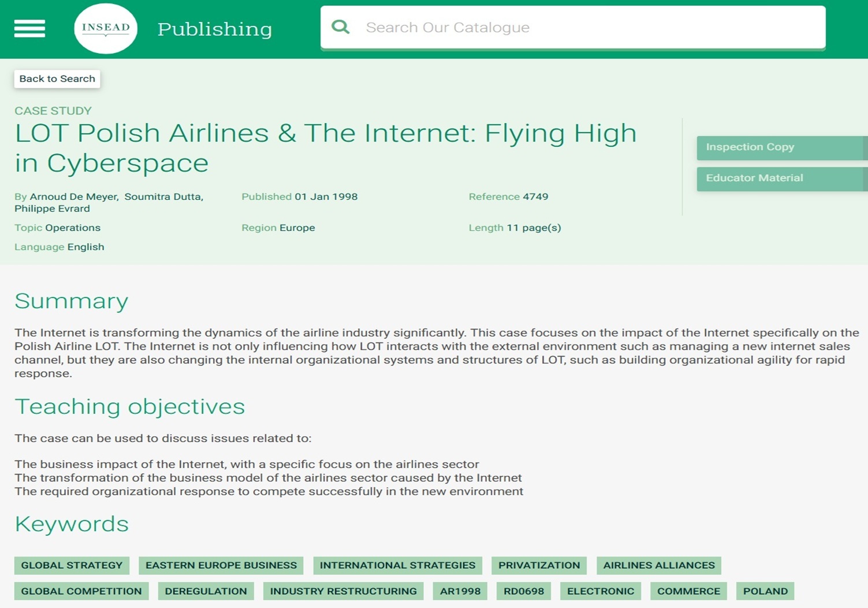This screenshot has height=608, width=868.
Task: Select the POLAND keyword tag
Action: (x=765, y=591)
